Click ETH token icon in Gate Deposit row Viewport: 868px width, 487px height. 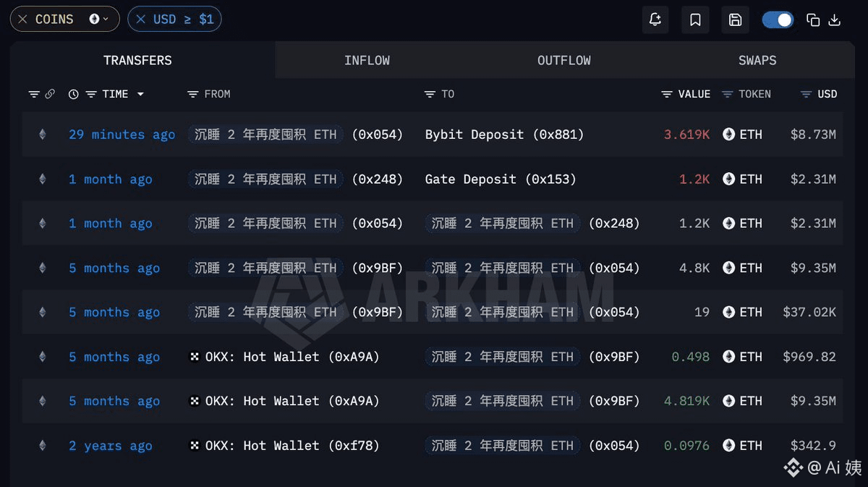click(x=729, y=179)
